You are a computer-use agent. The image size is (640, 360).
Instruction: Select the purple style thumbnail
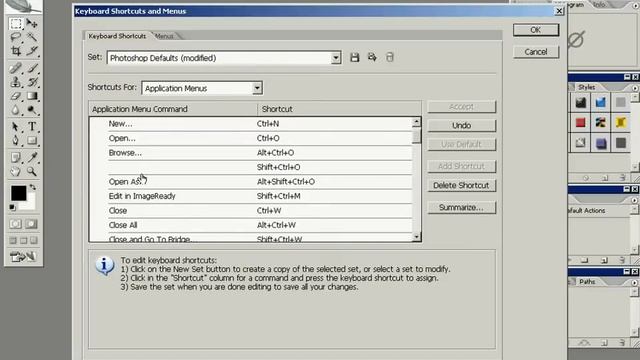(x=600, y=143)
